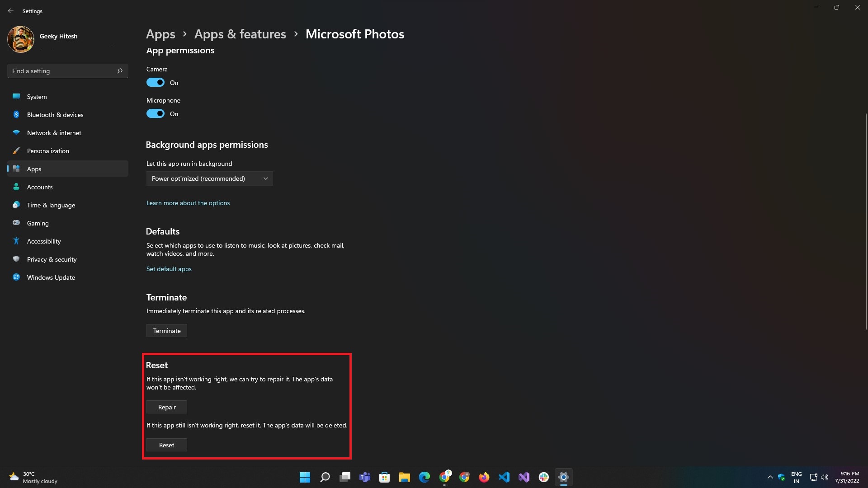Expand Power optimized background dropdown
The width and height of the screenshot is (868, 488).
pos(209,178)
